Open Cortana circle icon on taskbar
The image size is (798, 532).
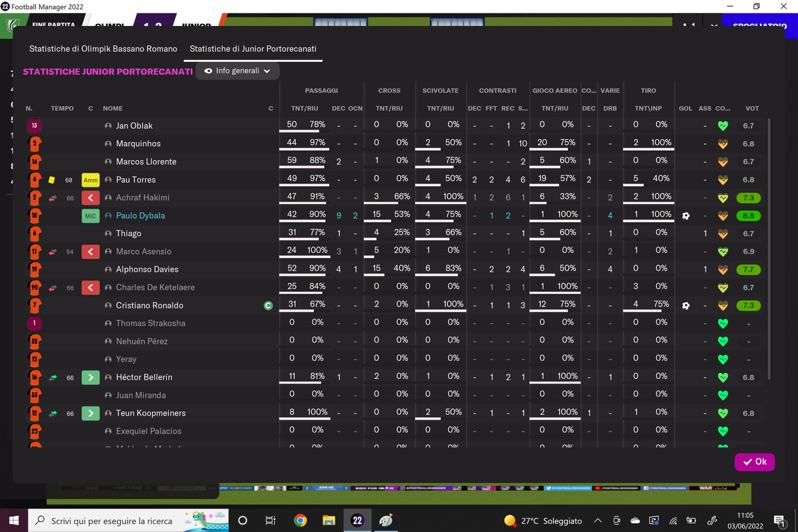[x=242, y=520]
